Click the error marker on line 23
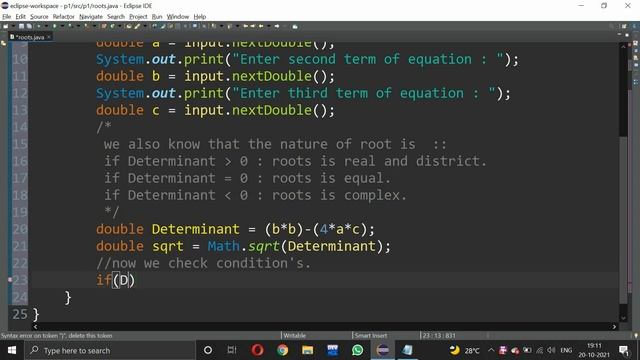Screen dimensions: 640x360 coord(10,280)
